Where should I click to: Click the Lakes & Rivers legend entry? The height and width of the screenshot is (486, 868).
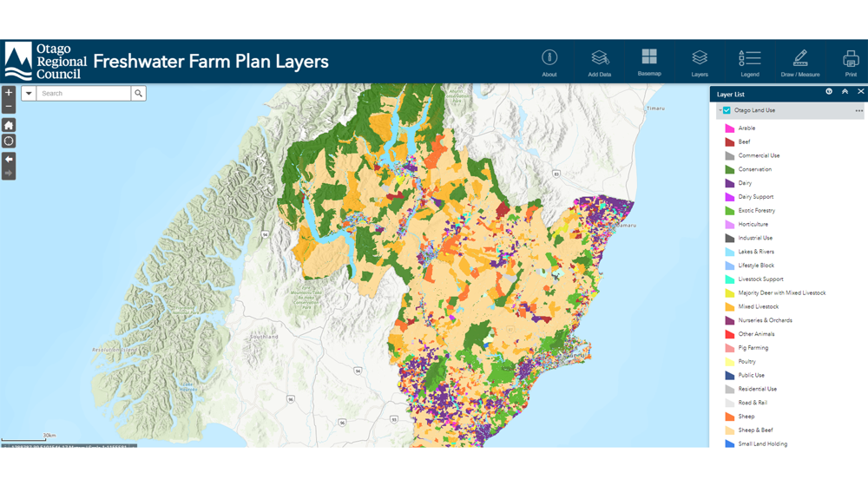(756, 252)
